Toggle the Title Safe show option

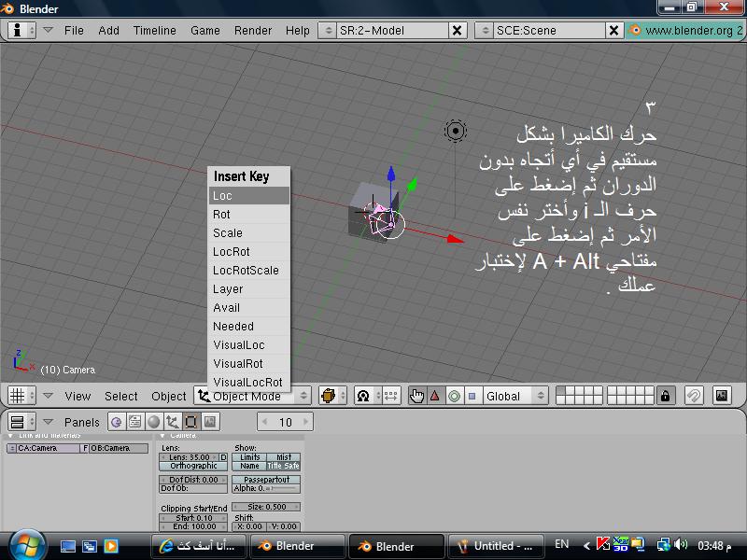pyautogui.click(x=284, y=466)
